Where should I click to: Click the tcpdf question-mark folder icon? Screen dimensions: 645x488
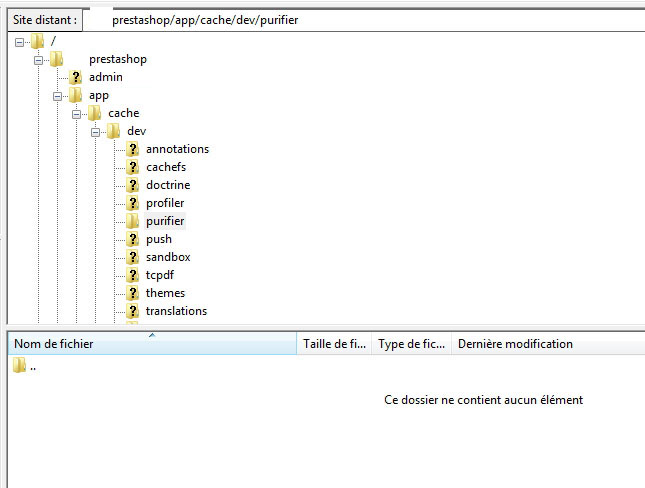pyautogui.click(x=132, y=275)
